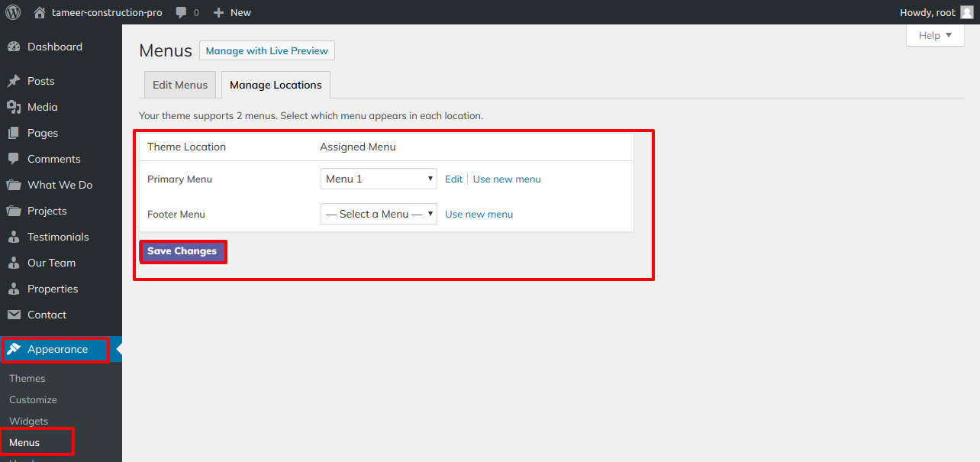Click the Comments speech bubble sidebar icon
Viewport: 980px width, 462px height.
14,159
